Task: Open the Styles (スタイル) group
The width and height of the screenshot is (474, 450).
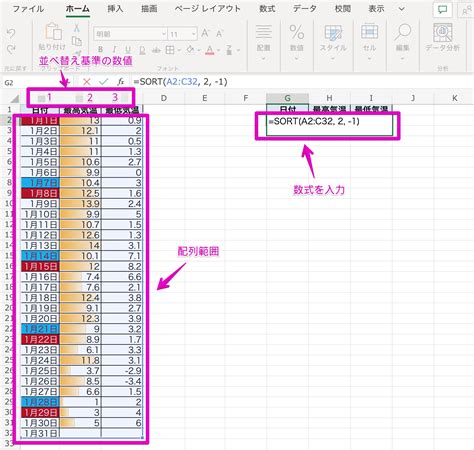Action: point(333,42)
